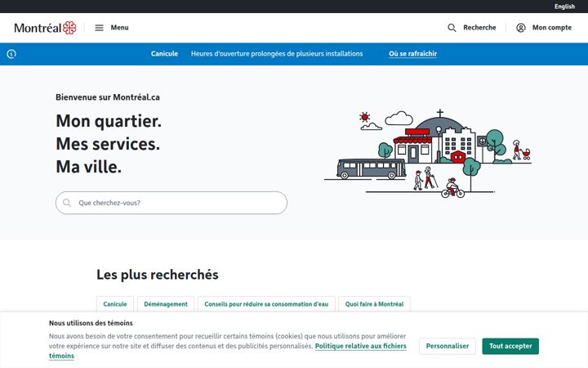The image size is (588, 368).
Task: Click the Les plus recherchés heading
Action: (x=158, y=275)
